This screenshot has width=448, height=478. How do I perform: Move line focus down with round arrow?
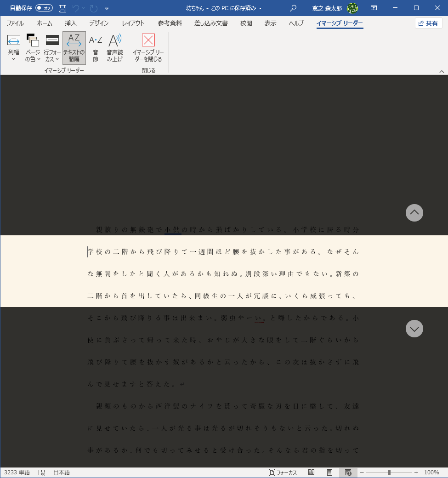(x=414, y=329)
